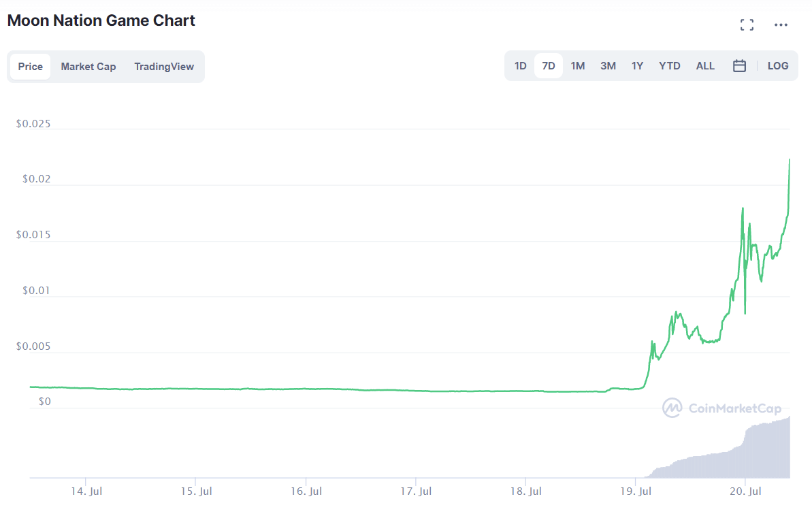Screen dimensions: 812x518
Task: Click the $0.025 price axis label
Action: coord(35,125)
